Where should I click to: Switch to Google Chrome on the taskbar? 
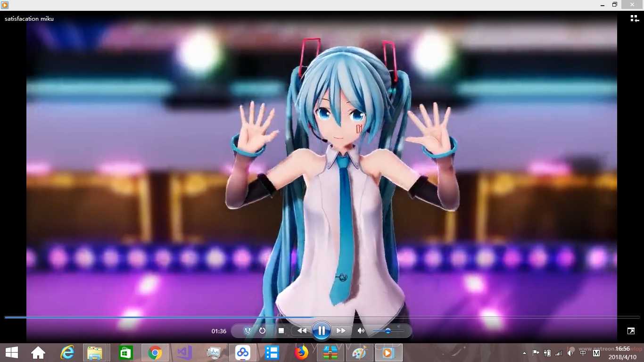click(155, 353)
